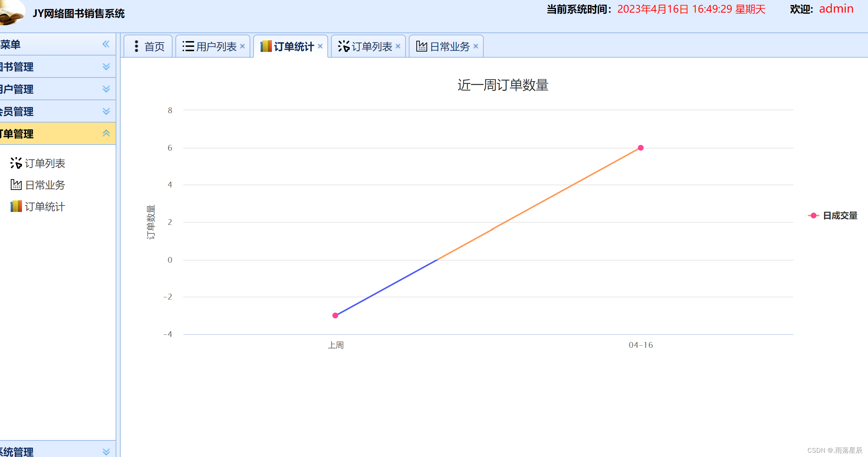Switch to the 日常业务 tab
The image size is (868, 457).
tap(446, 46)
